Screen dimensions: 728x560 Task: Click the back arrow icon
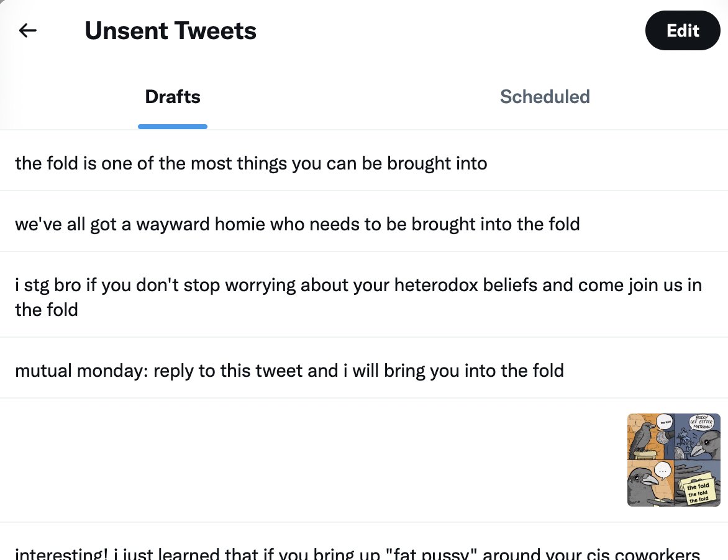[28, 30]
